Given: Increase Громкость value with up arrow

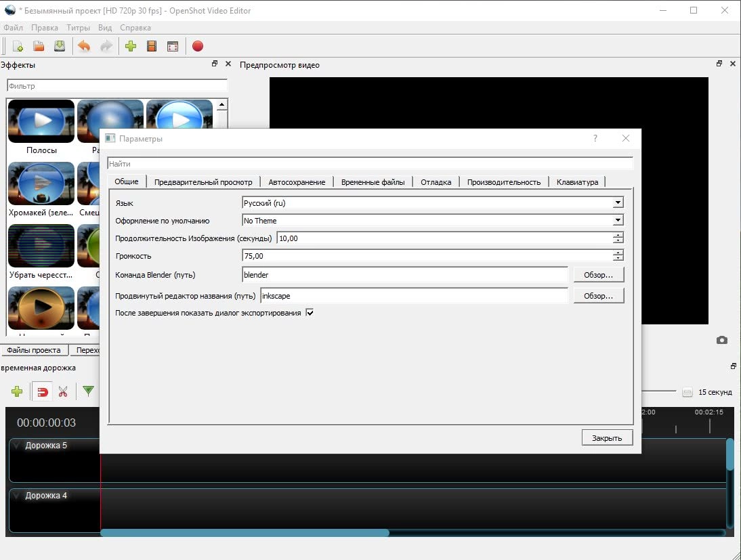Looking at the screenshot, I should point(618,253).
